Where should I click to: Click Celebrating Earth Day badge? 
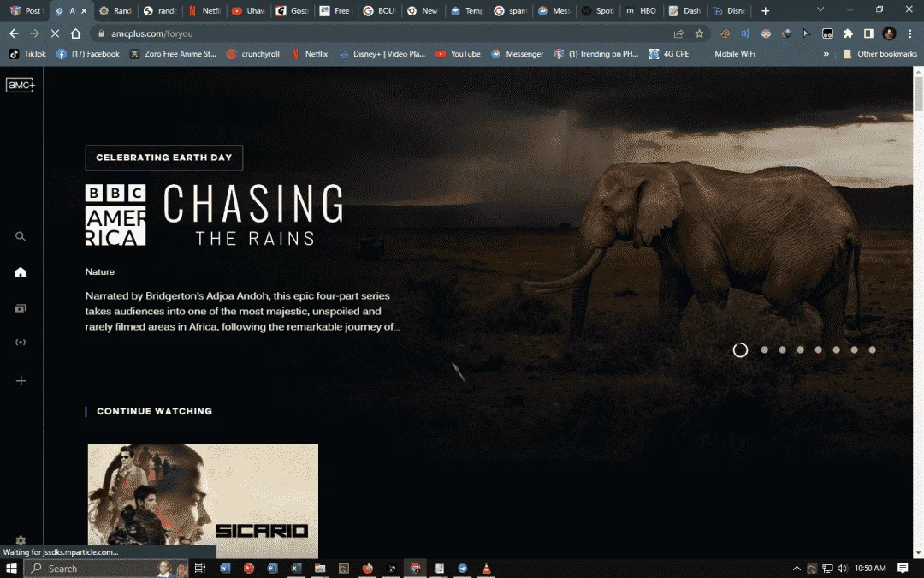click(163, 158)
